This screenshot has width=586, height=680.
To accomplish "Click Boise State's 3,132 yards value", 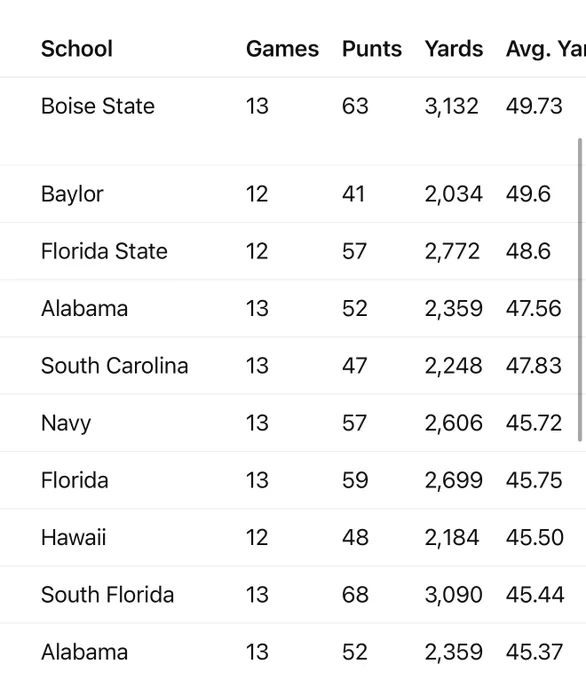I will [452, 106].
